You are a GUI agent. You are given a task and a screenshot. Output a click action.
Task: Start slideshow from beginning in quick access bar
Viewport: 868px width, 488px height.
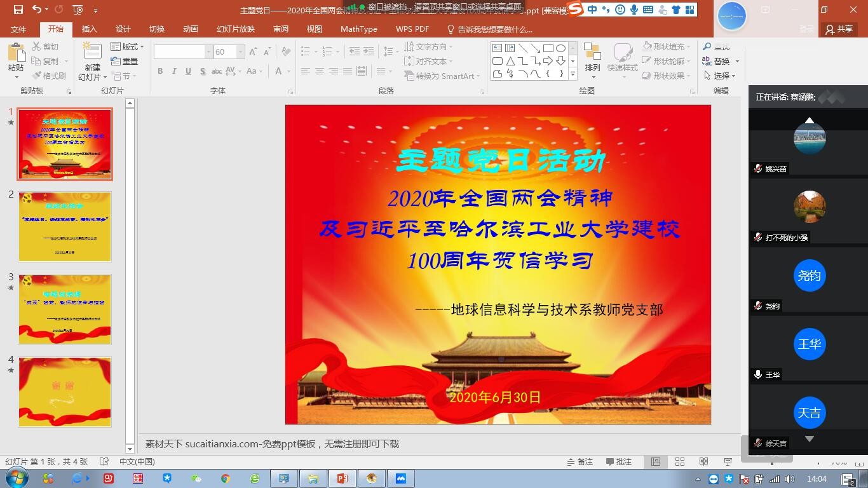pyautogui.click(x=78, y=10)
